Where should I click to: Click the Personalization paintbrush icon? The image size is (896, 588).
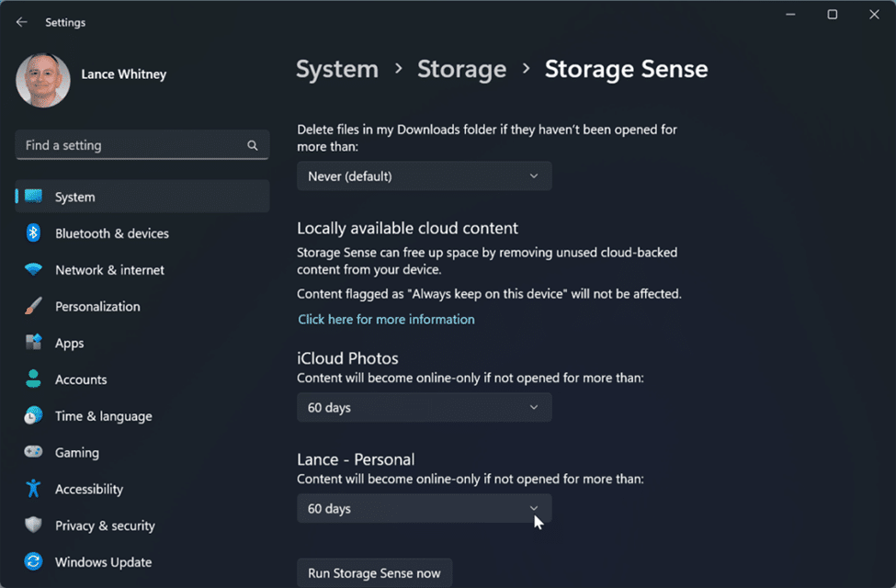34,307
